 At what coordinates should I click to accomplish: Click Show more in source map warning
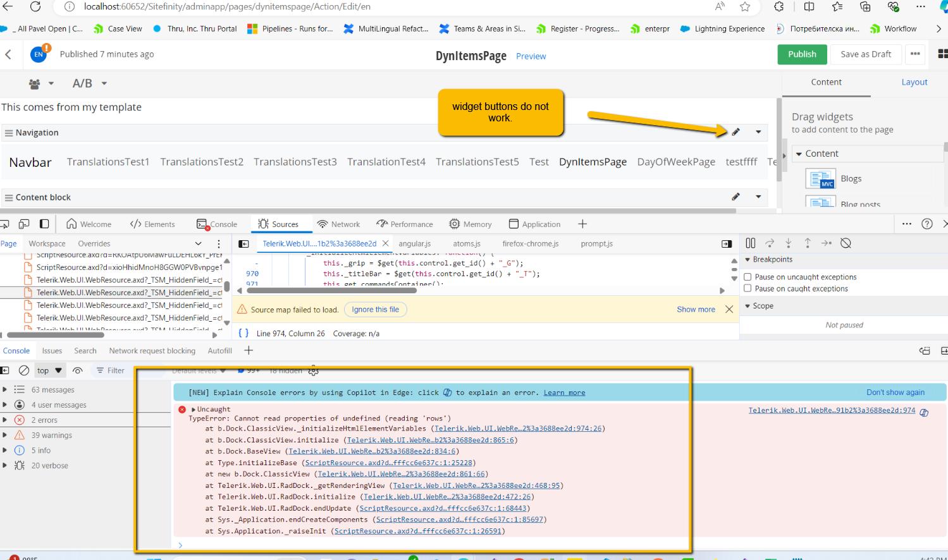click(x=696, y=310)
